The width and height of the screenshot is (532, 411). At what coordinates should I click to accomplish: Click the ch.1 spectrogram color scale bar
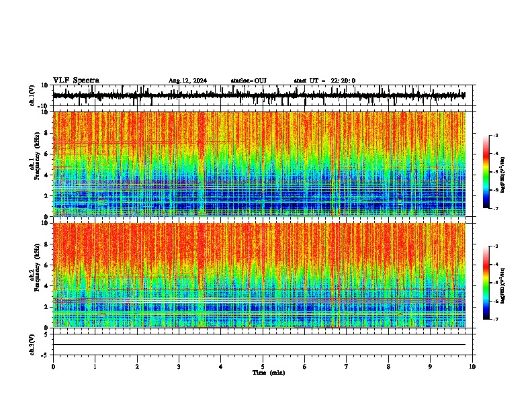click(x=486, y=172)
